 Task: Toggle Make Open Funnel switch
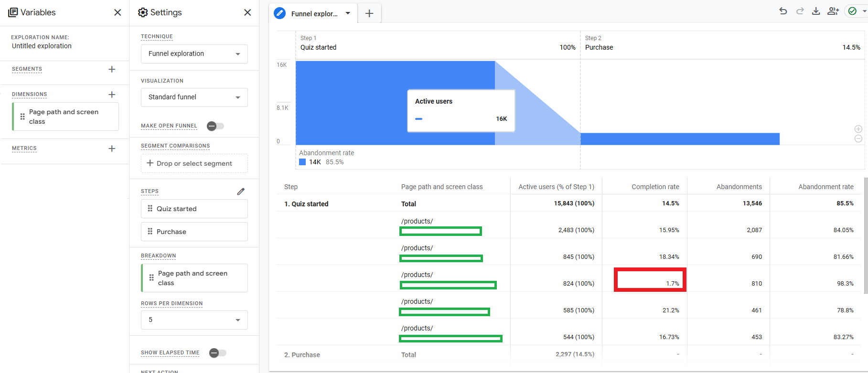click(215, 126)
